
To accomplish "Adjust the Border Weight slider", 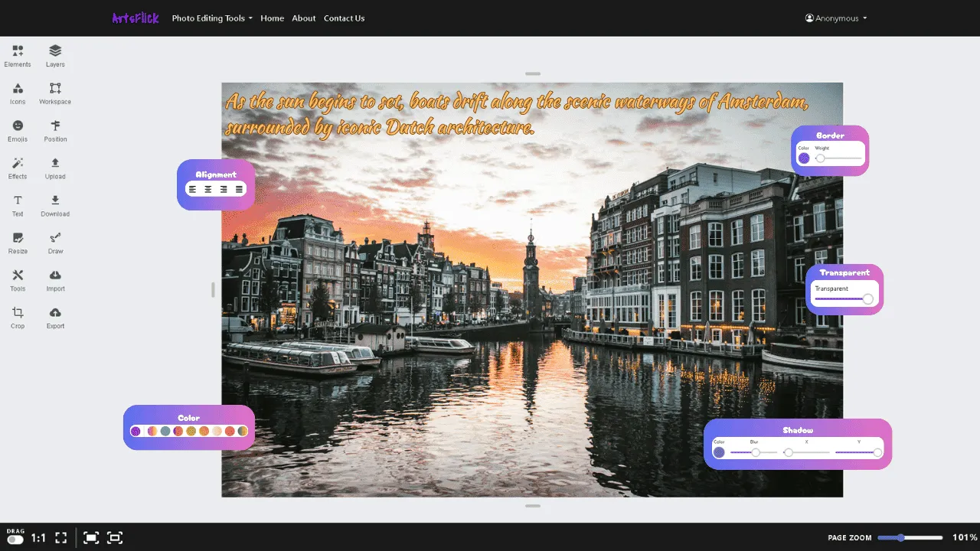I will pos(838,158).
